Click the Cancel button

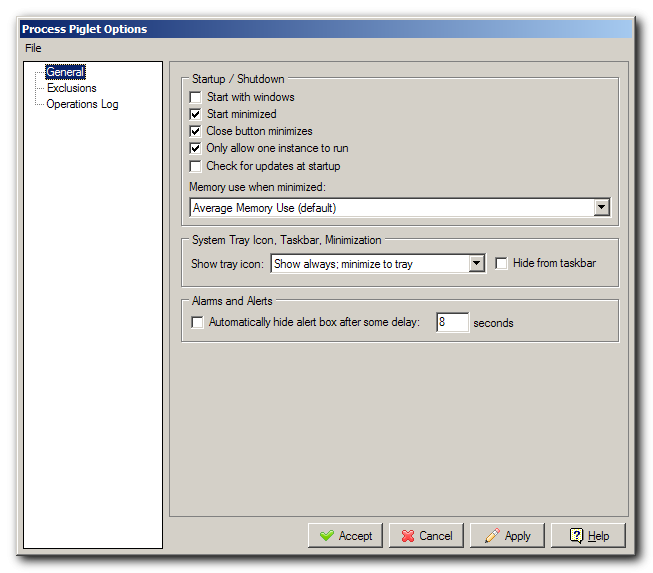[426, 536]
